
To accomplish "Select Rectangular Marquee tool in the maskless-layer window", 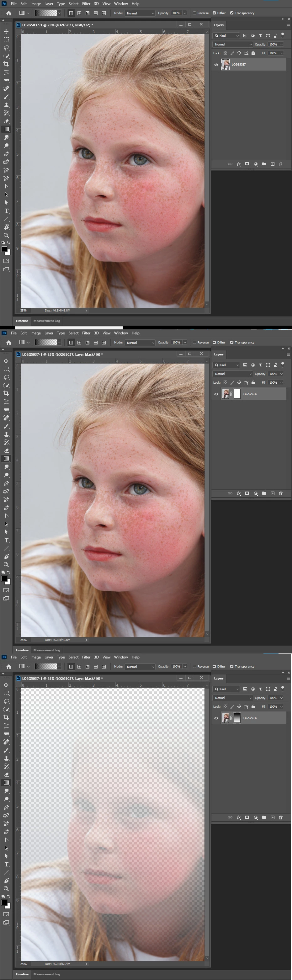I will coord(6,40).
